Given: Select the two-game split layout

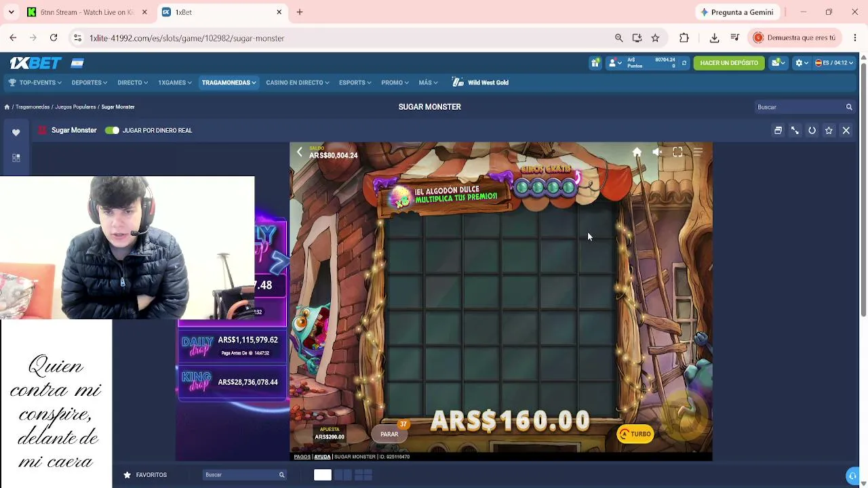Looking at the screenshot, I should pyautogui.click(x=343, y=475).
